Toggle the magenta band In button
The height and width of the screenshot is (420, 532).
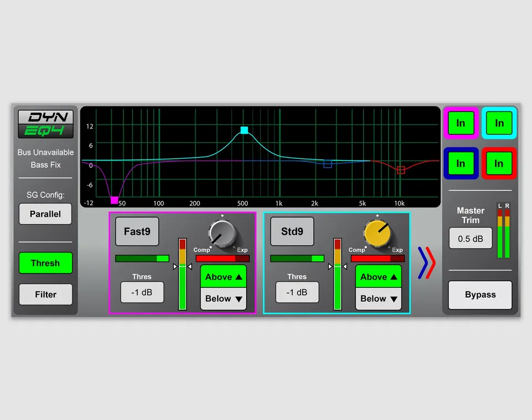coord(461,123)
